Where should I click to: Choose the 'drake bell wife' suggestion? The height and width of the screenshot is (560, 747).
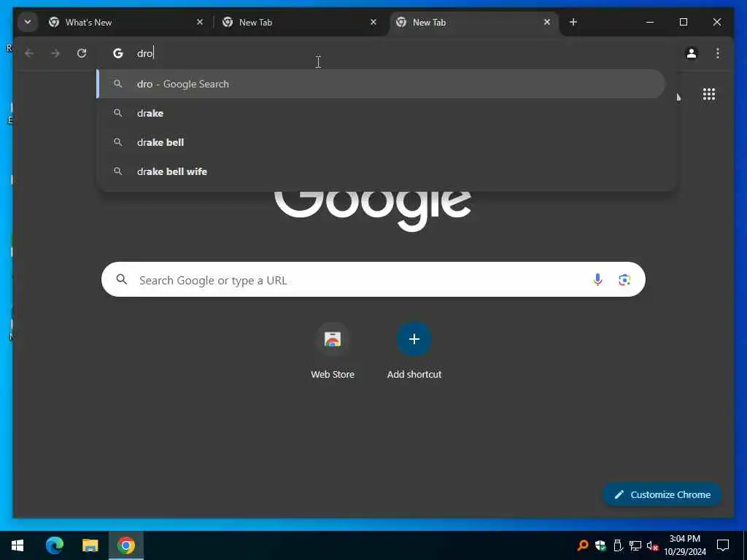(x=381, y=171)
